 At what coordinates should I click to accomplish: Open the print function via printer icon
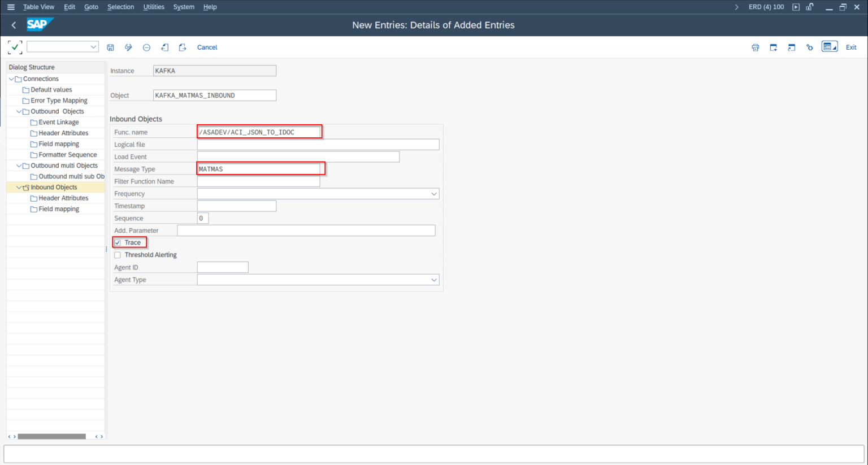[756, 47]
